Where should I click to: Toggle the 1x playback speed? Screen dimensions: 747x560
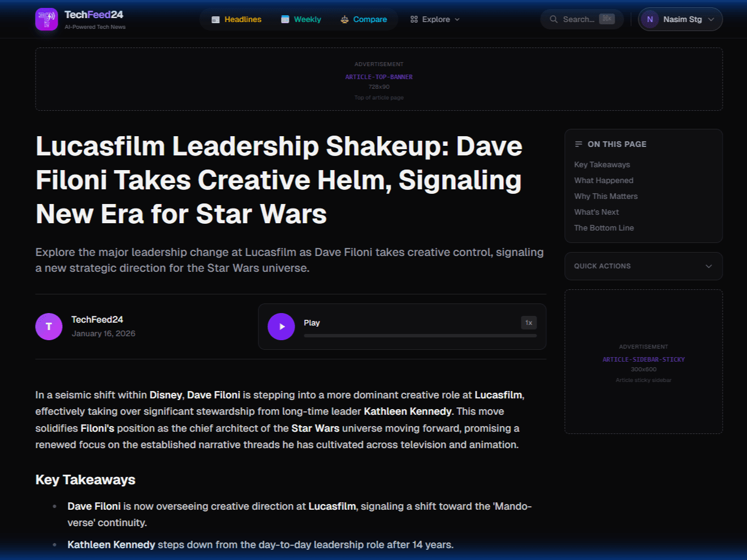click(x=528, y=323)
